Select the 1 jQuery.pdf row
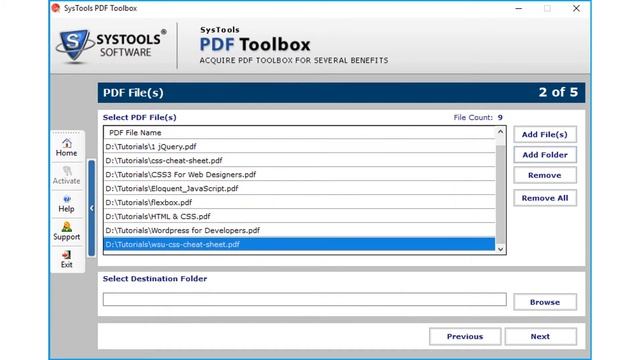Image resolution: width=640 pixels, height=360 pixels. pyautogui.click(x=300, y=147)
